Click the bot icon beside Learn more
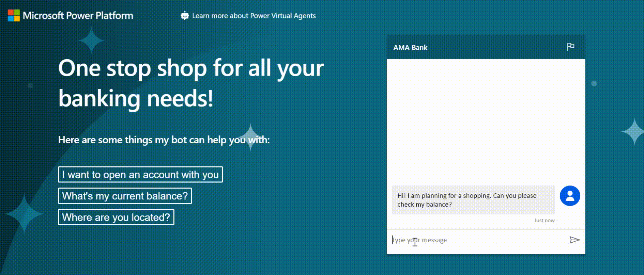644x275 pixels. 185,16
